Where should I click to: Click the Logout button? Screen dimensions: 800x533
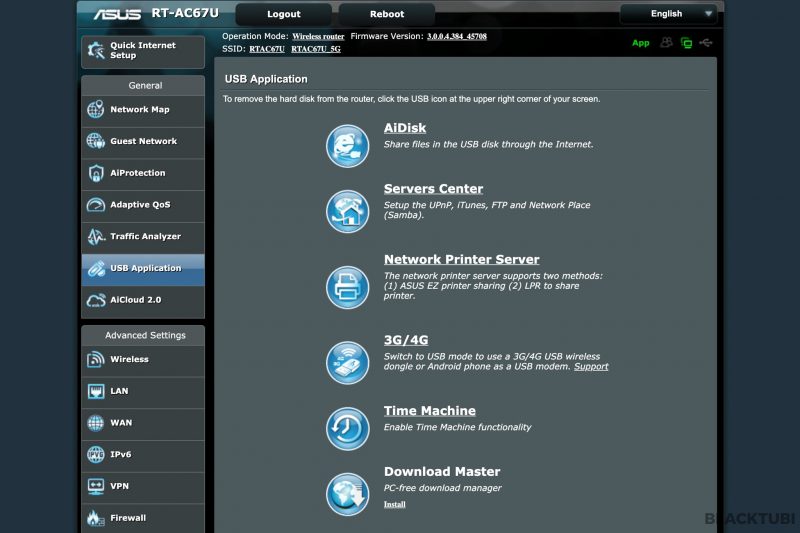pyautogui.click(x=284, y=14)
